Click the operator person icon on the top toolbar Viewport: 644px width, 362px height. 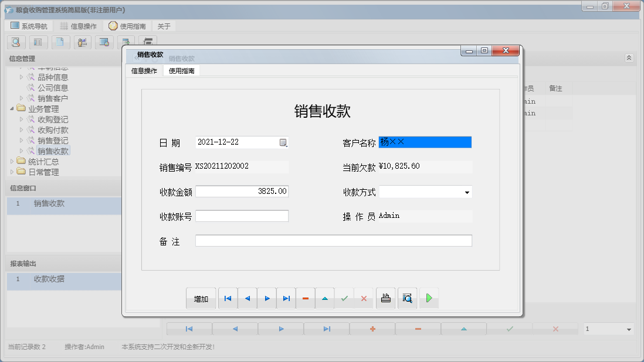pyautogui.click(x=82, y=42)
